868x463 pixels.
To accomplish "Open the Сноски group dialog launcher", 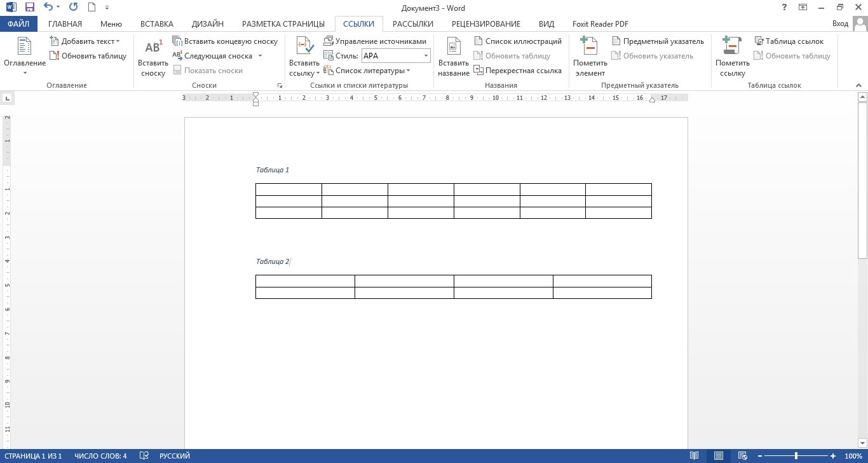I will (279, 85).
